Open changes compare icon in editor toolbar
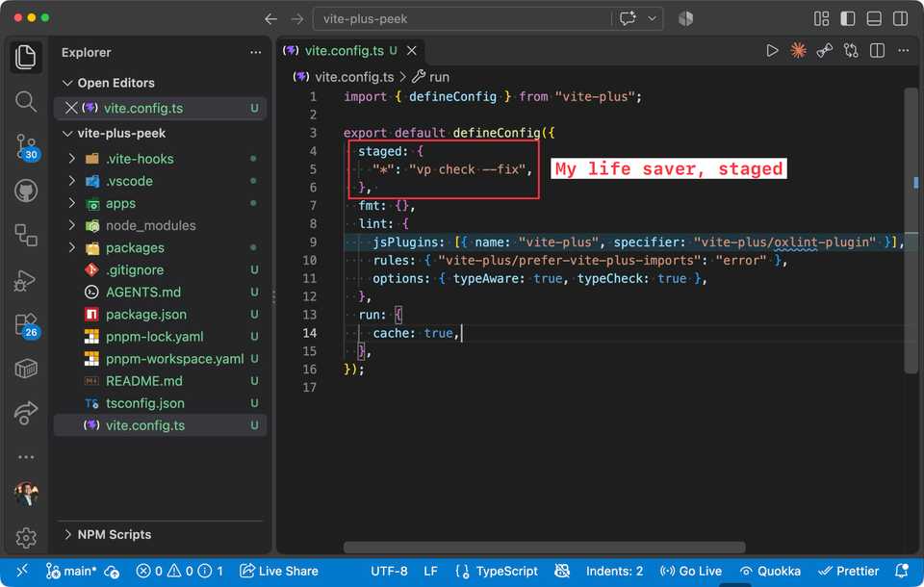The image size is (924, 587). coord(850,51)
